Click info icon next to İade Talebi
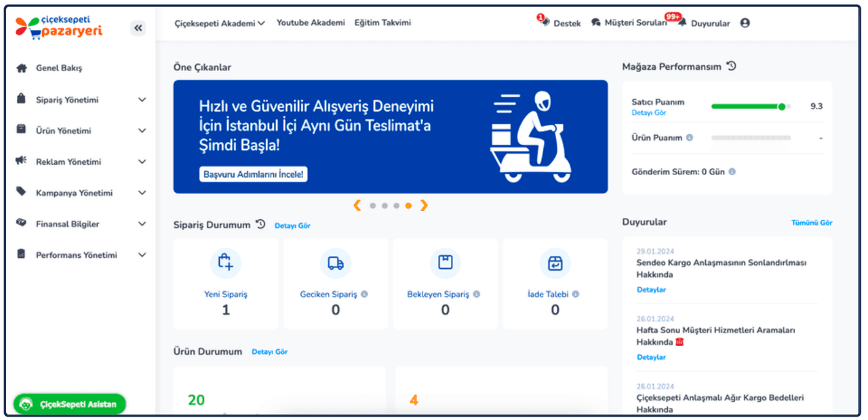 pyautogui.click(x=576, y=294)
